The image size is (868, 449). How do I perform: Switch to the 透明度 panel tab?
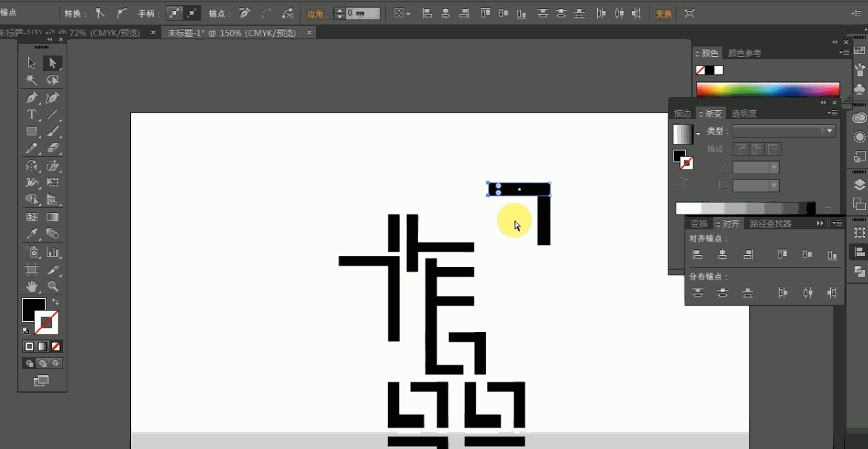click(744, 114)
